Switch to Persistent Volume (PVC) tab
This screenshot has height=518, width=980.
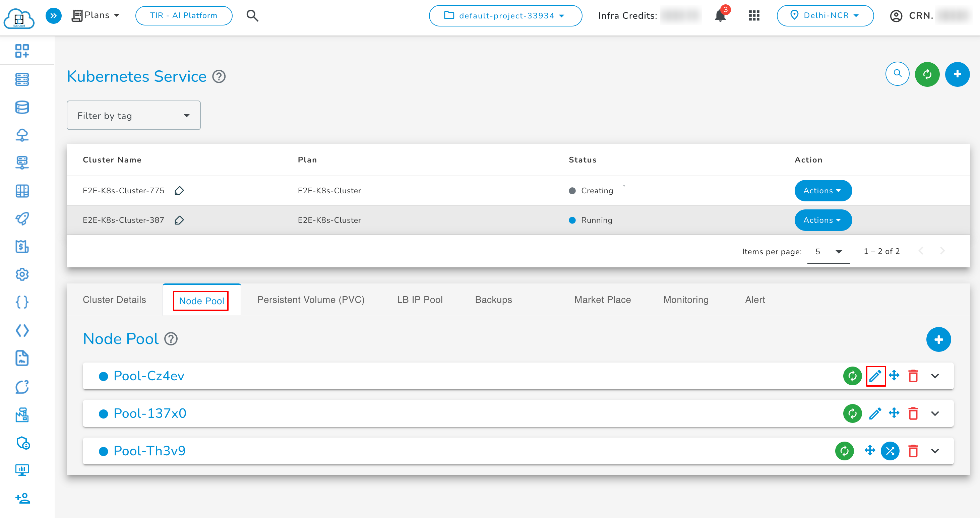pos(311,300)
